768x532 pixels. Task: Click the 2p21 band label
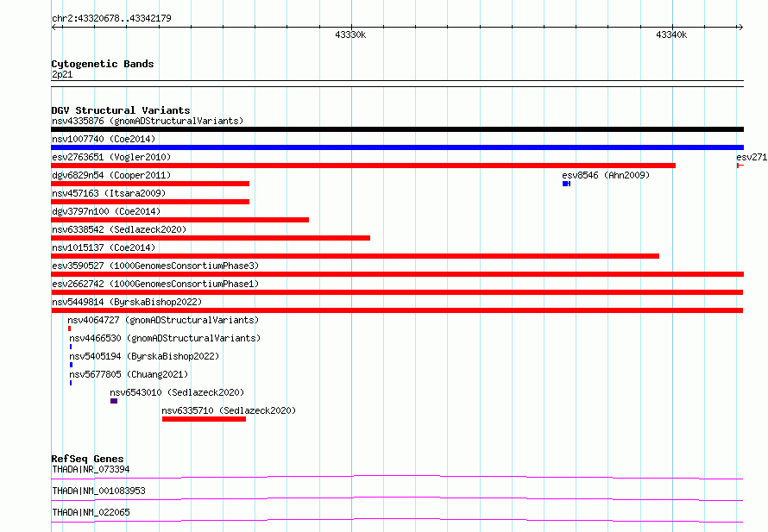click(x=62, y=74)
